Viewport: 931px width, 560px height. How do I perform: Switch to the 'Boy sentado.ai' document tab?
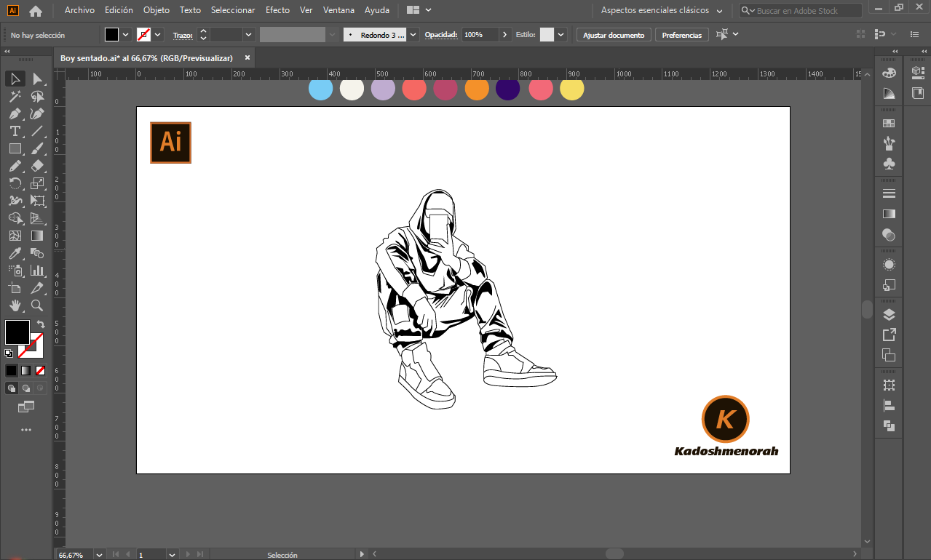point(146,57)
